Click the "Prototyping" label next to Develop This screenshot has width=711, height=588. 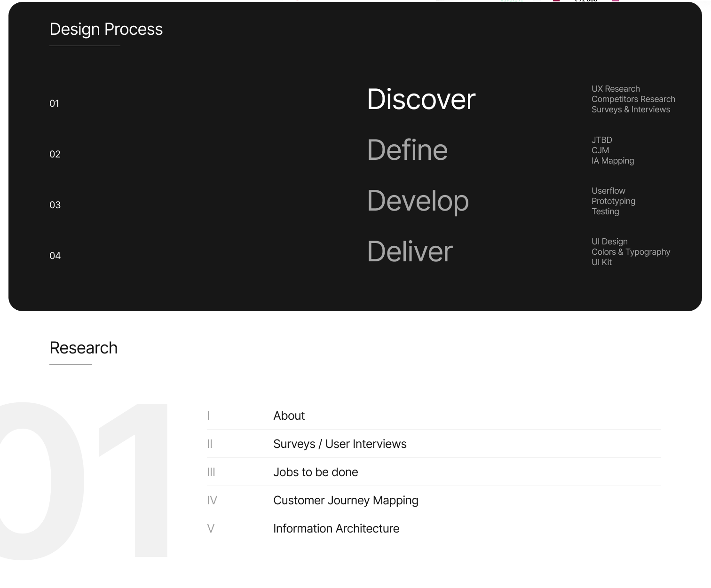[613, 201]
